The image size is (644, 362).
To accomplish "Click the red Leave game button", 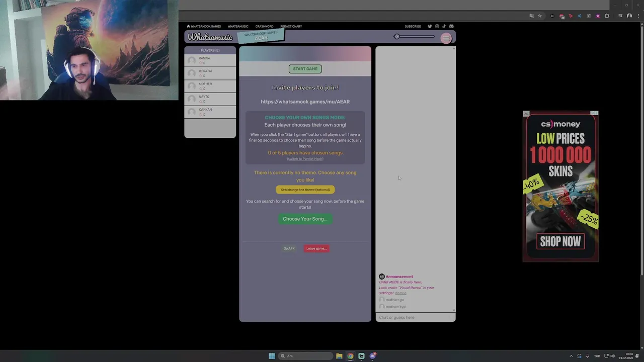I will (316, 248).
